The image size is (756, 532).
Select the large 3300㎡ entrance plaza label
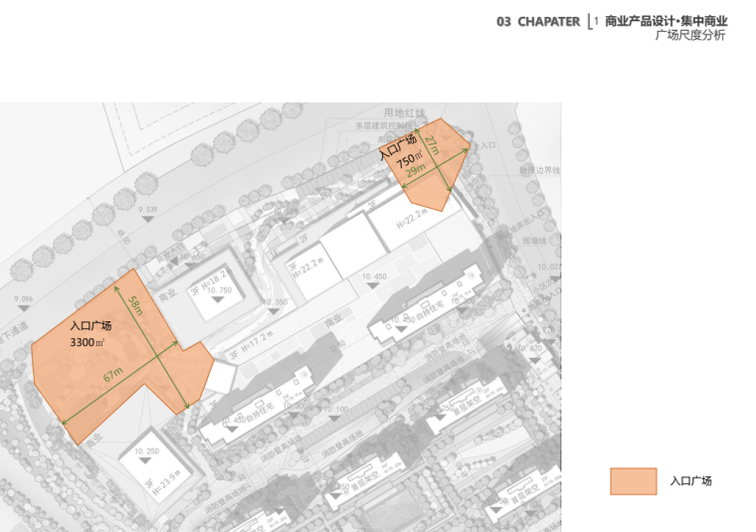pyautogui.click(x=90, y=334)
